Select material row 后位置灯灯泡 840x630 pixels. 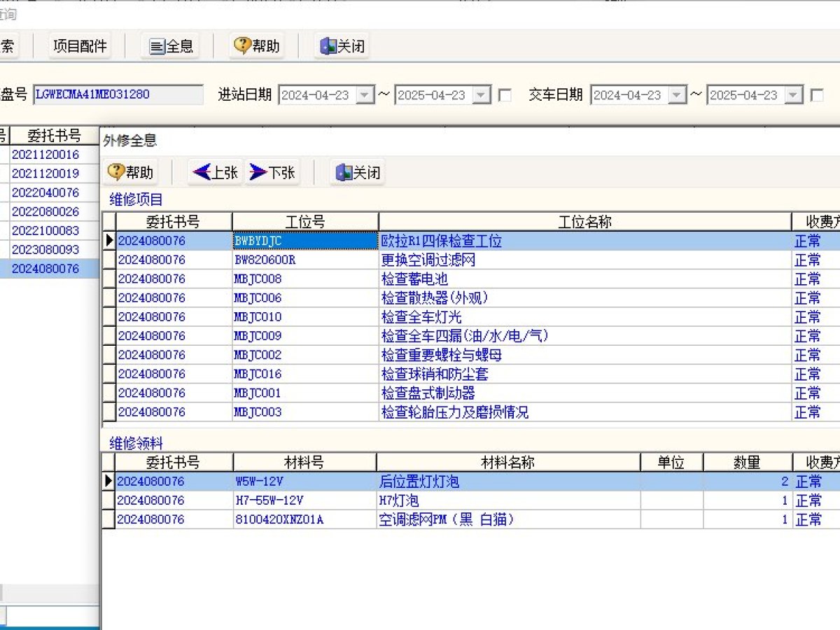[x=508, y=482]
